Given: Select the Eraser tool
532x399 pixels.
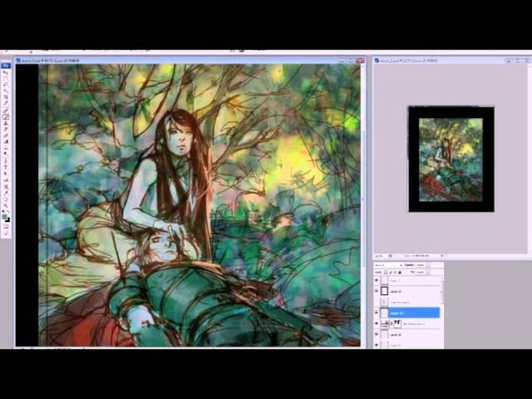Looking at the screenshot, I should (x=6, y=136).
